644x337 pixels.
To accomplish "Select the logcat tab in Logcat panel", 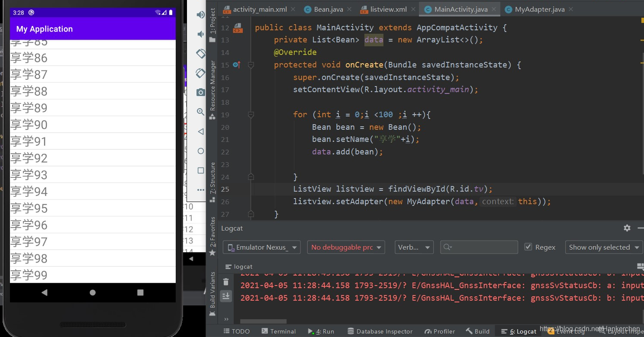I will coord(239,266).
